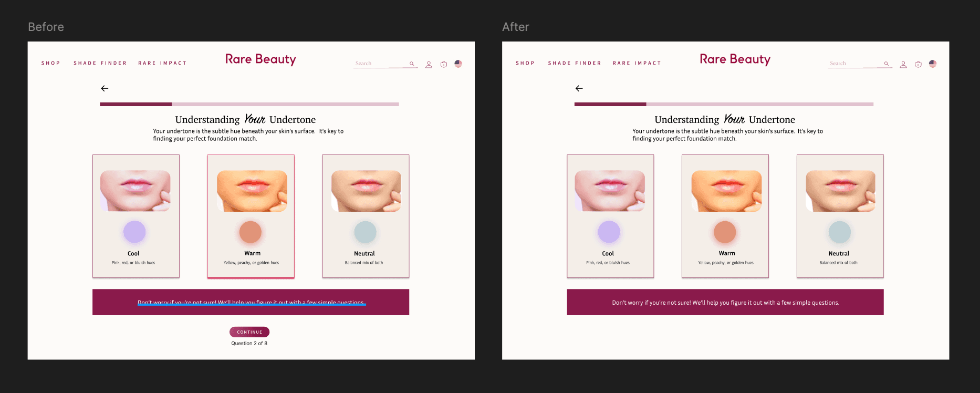Click the CONTINUE button in the Before mockup
The width and height of the screenshot is (980, 393).
click(249, 332)
